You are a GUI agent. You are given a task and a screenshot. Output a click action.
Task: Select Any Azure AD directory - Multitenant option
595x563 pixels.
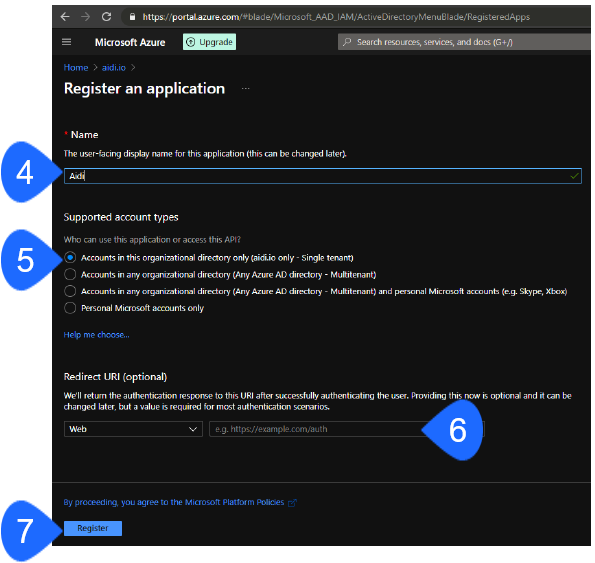click(70, 275)
